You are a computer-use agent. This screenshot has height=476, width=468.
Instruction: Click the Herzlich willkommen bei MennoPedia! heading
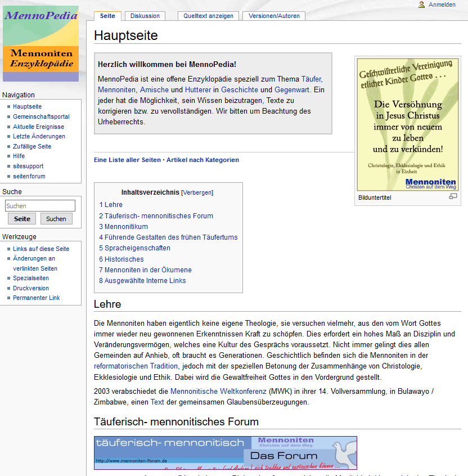[167, 64]
